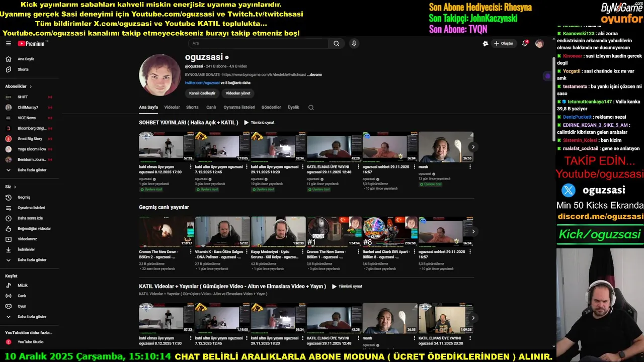Click Kanalı özelleştir button
Image resolution: width=644 pixels, height=362 pixels.
tap(202, 93)
